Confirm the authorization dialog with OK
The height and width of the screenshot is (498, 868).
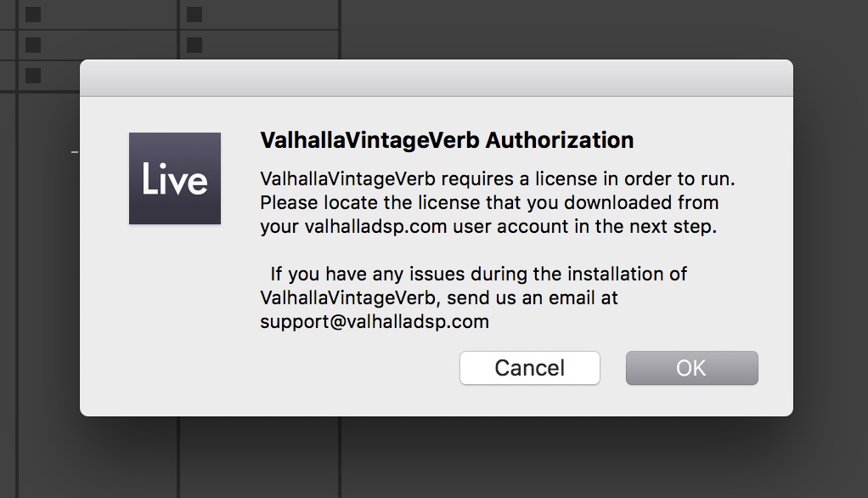[691, 368]
